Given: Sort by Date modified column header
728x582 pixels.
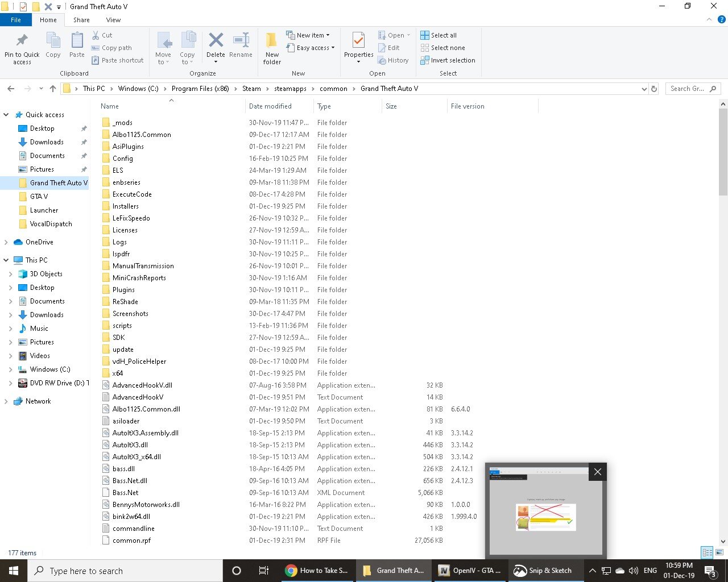Looking at the screenshot, I should [x=279, y=106].
